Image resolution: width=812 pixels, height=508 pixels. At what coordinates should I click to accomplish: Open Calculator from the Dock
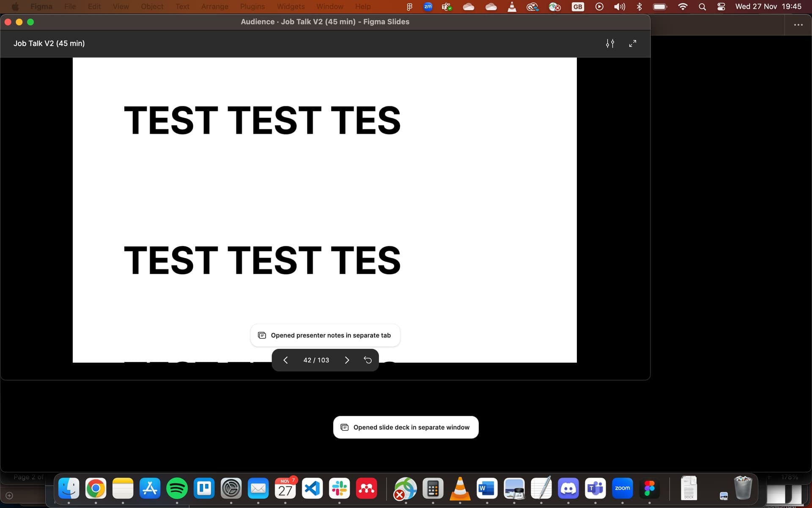[x=433, y=489]
